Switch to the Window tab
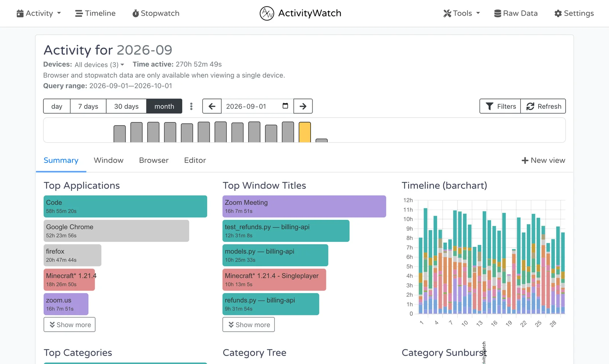The width and height of the screenshot is (609, 364). (x=108, y=161)
